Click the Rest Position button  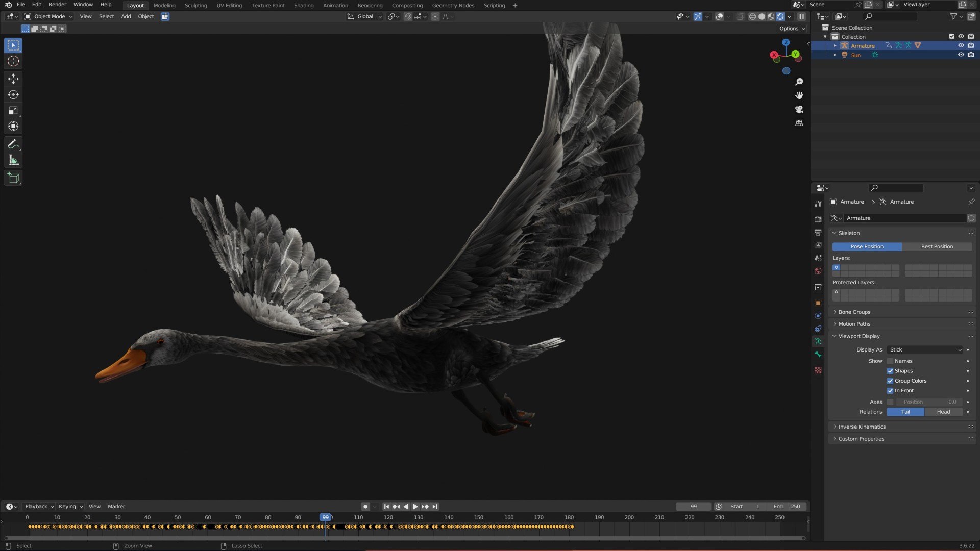point(937,246)
